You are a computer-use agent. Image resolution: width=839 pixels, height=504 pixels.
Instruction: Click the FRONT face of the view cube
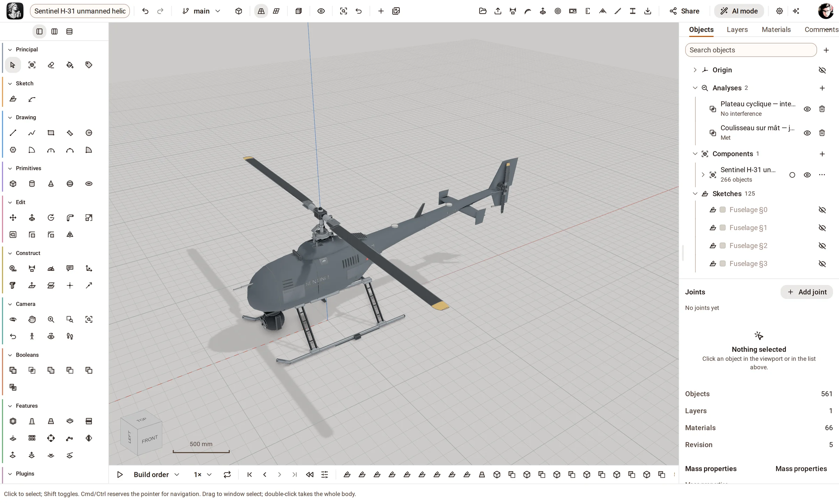pyautogui.click(x=150, y=439)
